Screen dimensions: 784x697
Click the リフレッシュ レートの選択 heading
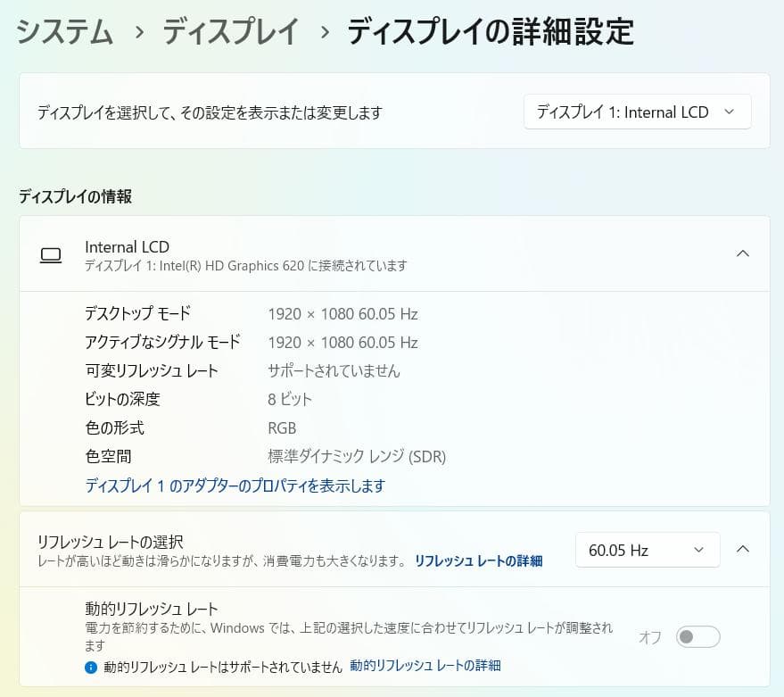tap(111, 542)
